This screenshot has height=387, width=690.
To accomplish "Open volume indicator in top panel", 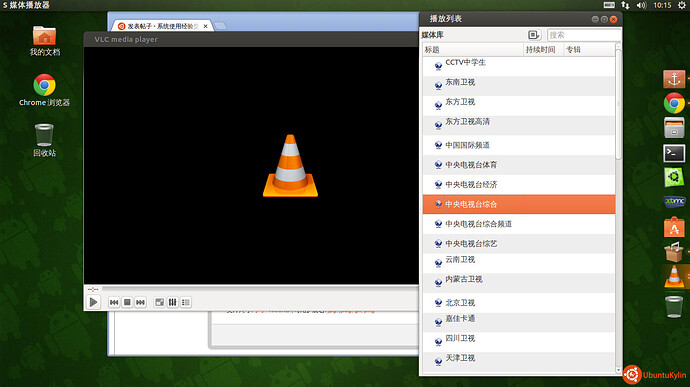I will pyautogui.click(x=642, y=5).
